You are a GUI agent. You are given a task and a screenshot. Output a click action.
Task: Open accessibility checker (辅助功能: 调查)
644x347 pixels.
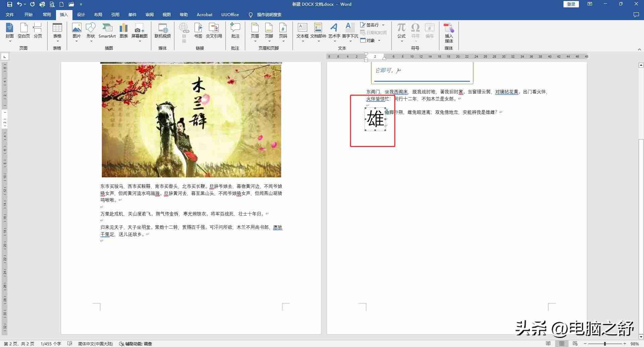(136, 344)
